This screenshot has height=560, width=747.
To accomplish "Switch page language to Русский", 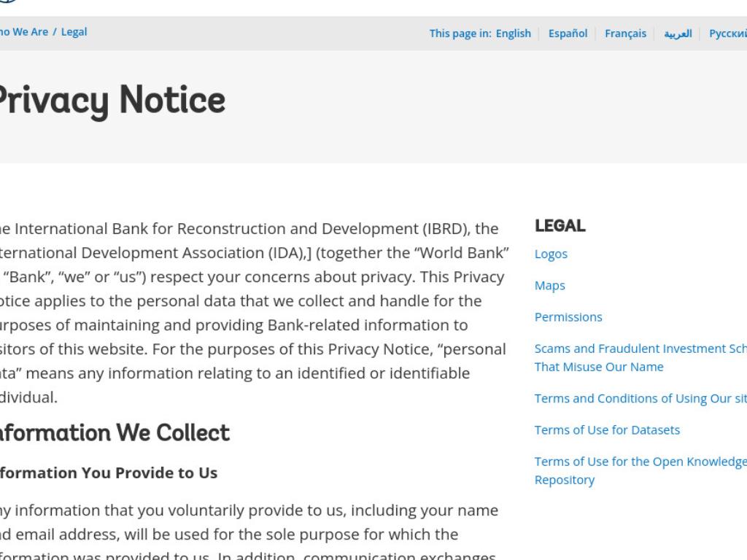I will tap(727, 34).
